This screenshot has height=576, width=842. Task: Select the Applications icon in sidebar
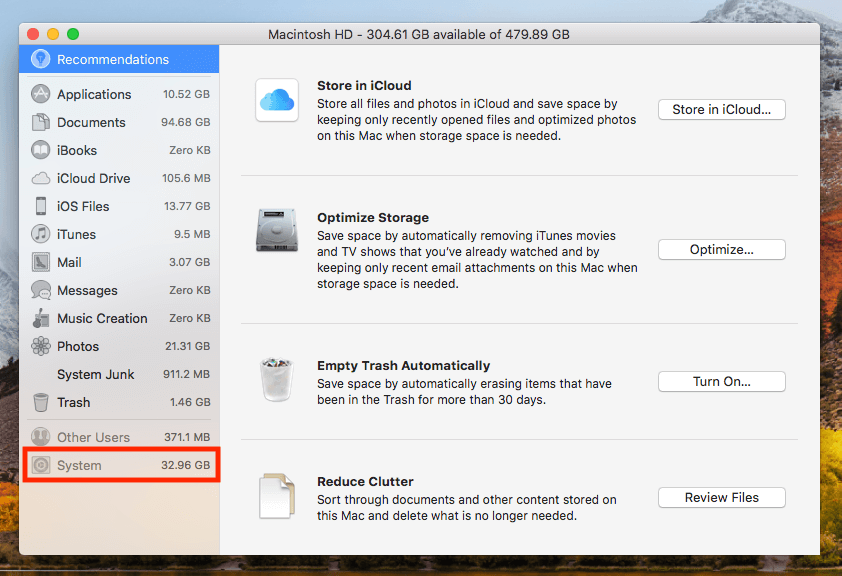pos(40,94)
